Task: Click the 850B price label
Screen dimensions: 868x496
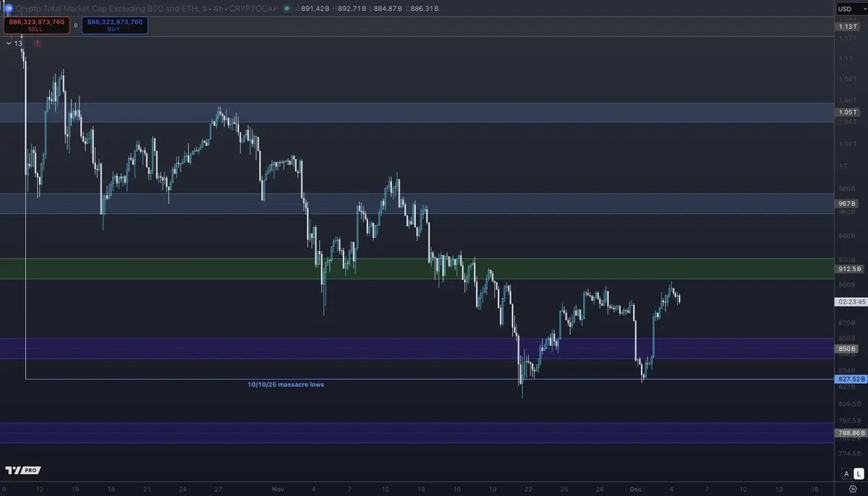Action: pos(847,349)
